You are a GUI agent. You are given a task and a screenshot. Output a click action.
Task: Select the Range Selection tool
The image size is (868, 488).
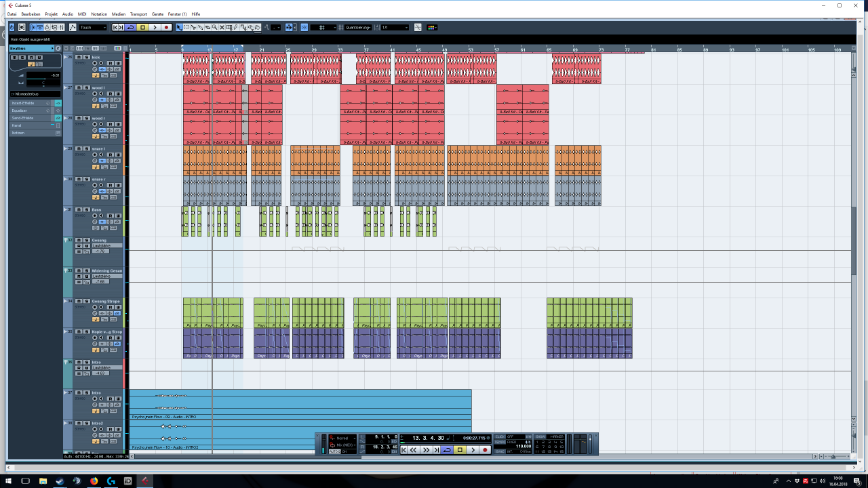tap(186, 27)
